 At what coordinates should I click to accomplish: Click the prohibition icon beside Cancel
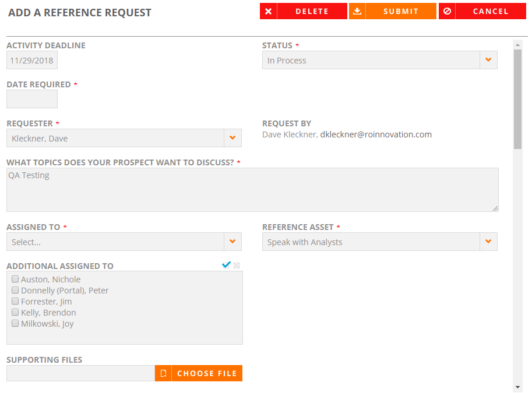point(447,11)
